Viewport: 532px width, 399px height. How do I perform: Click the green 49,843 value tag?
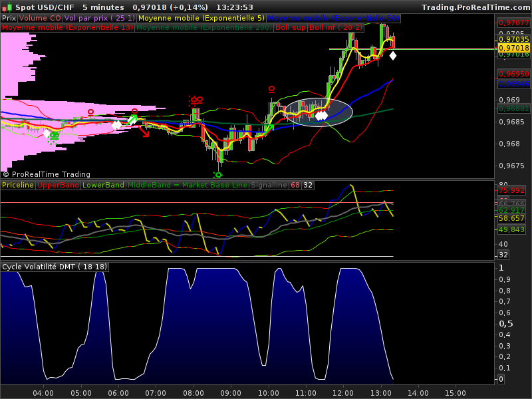[x=511, y=229]
